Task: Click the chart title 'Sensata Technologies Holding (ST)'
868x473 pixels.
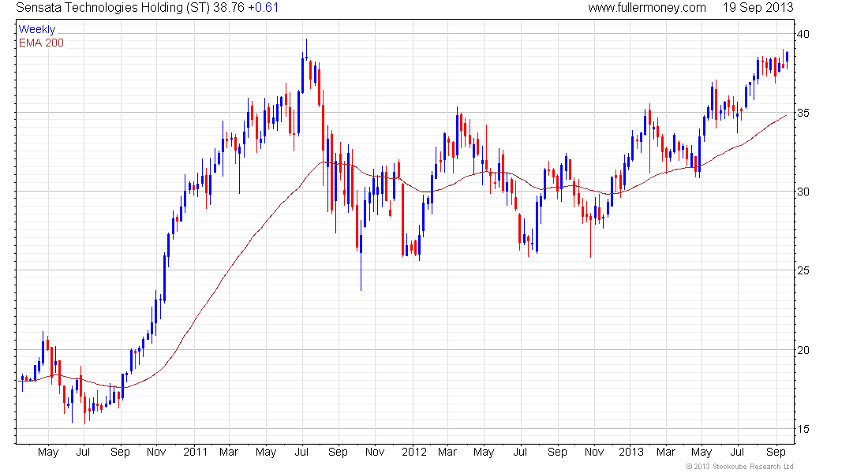Action: 112,8
